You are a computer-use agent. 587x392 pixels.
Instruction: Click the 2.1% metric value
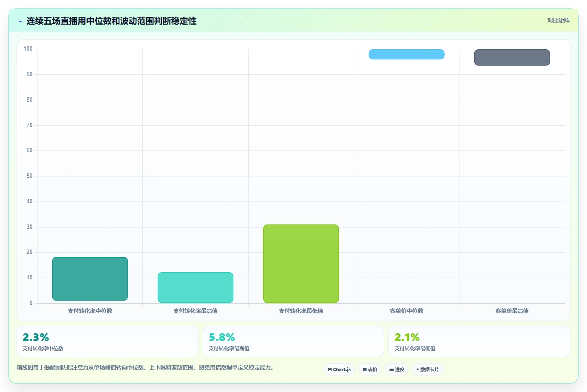[407, 337]
